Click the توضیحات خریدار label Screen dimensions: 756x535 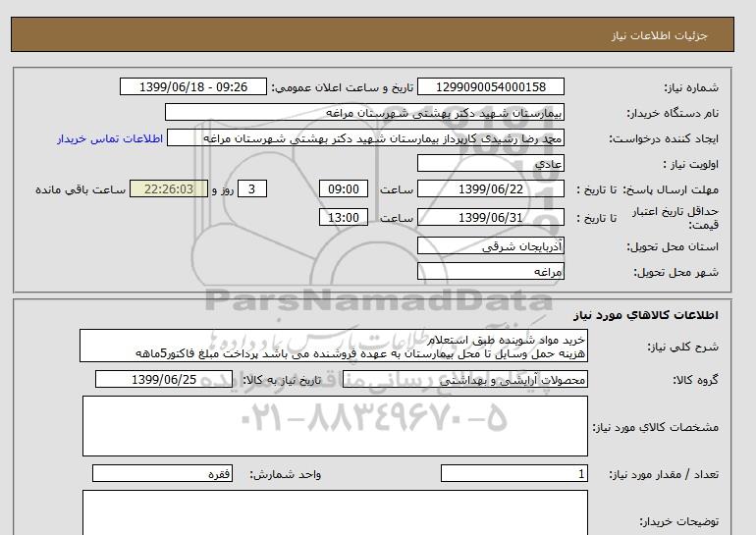point(678,521)
